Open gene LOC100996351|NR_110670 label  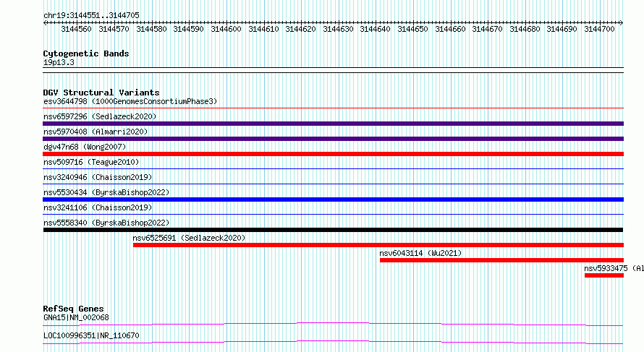click(x=91, y=335)
